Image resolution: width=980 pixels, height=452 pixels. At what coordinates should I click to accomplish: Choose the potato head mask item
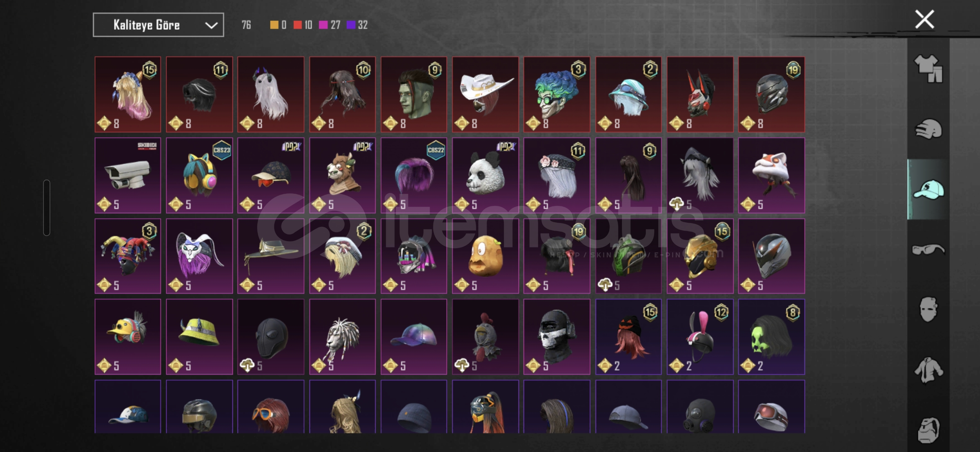click(485, 256)
